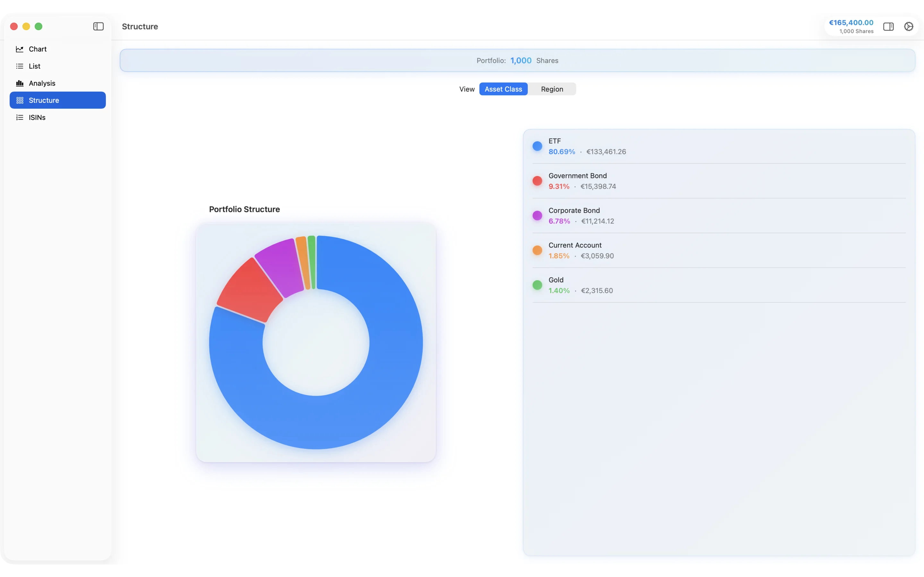The width and height of the screenshot is (924, 577).
Task: Select ISINs in the sidebar navigation
Action: coord(37,117)
